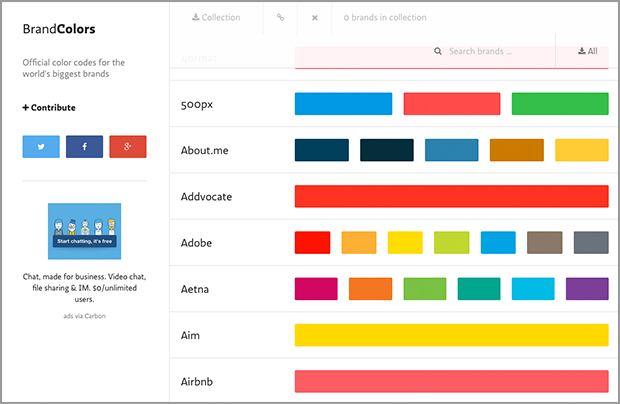Click the Google Plus share button
This screenshot has height=404, width=620.
click(x=128, y=147)
